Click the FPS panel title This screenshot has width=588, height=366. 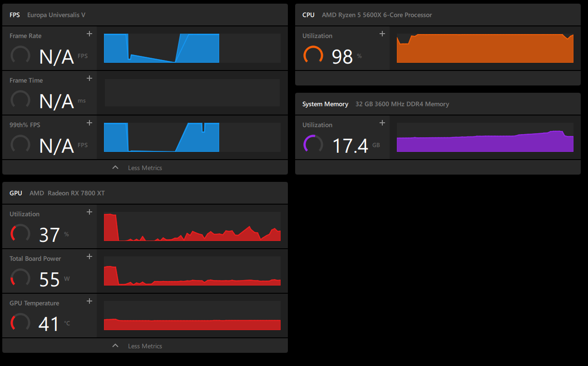pos(15,15)
